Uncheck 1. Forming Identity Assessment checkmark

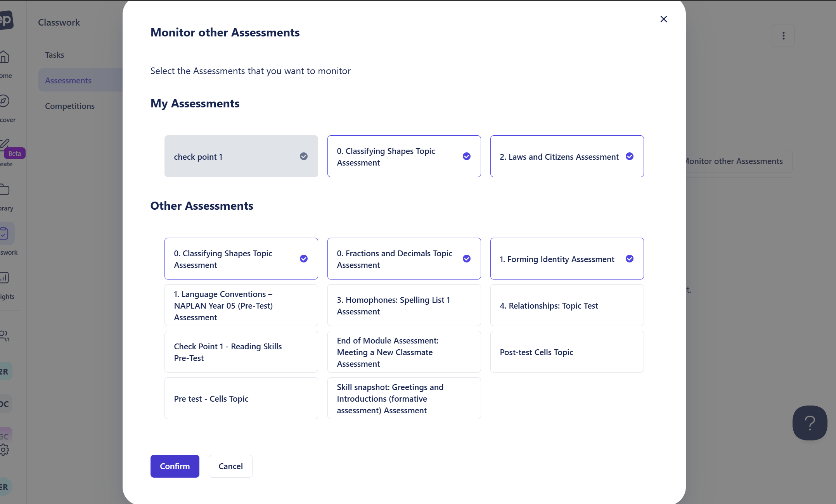[x=629, y=259]
